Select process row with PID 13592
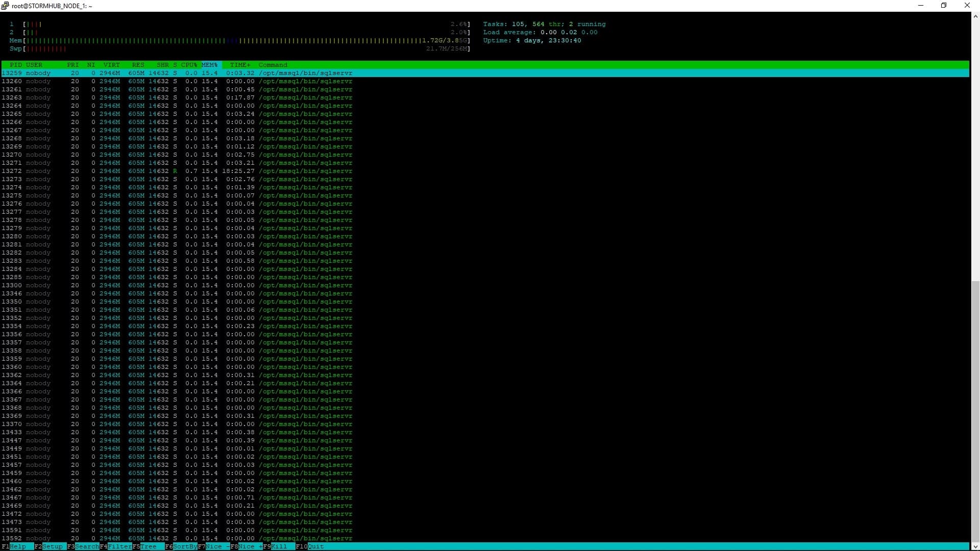 point(177,538)
